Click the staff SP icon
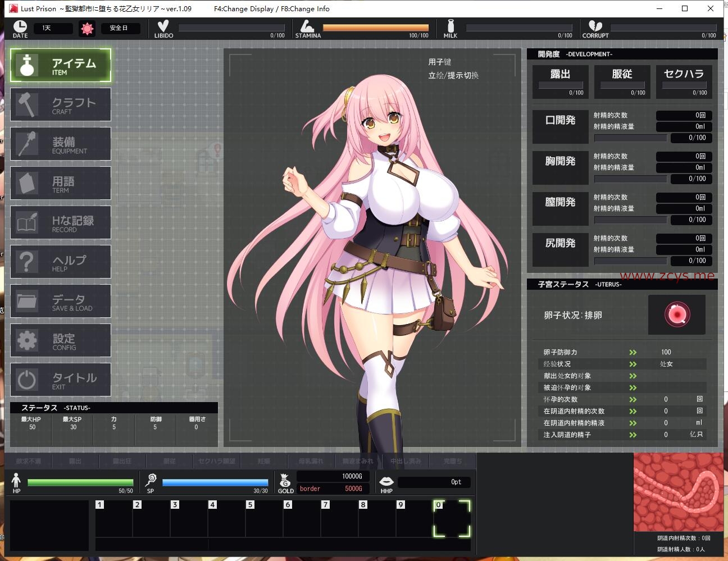Image resolution: width=728 pixels, height=561 pixels. [x=151, y=480]
